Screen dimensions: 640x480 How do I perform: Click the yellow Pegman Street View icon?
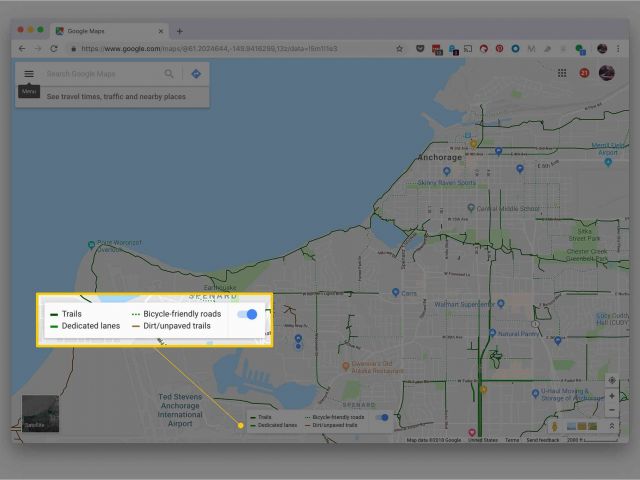(x=554, y=427)
